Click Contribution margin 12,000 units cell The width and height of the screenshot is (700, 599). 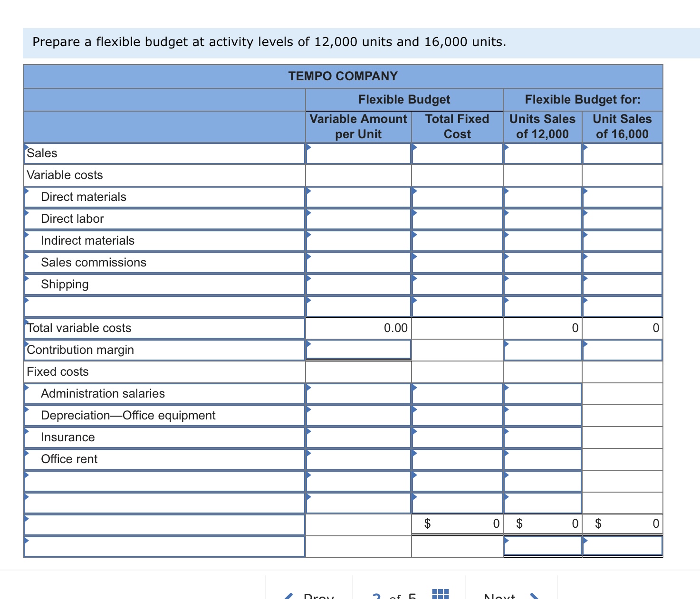[x=543, y=350]
